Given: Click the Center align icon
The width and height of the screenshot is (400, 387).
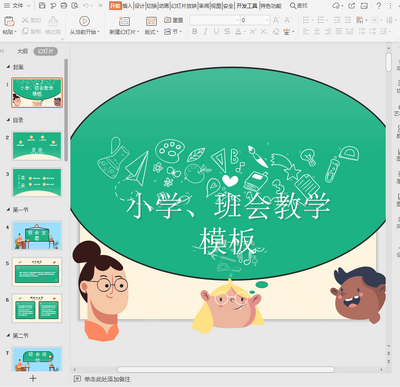Looking at the screenshot, I should (x=317, y=32).
